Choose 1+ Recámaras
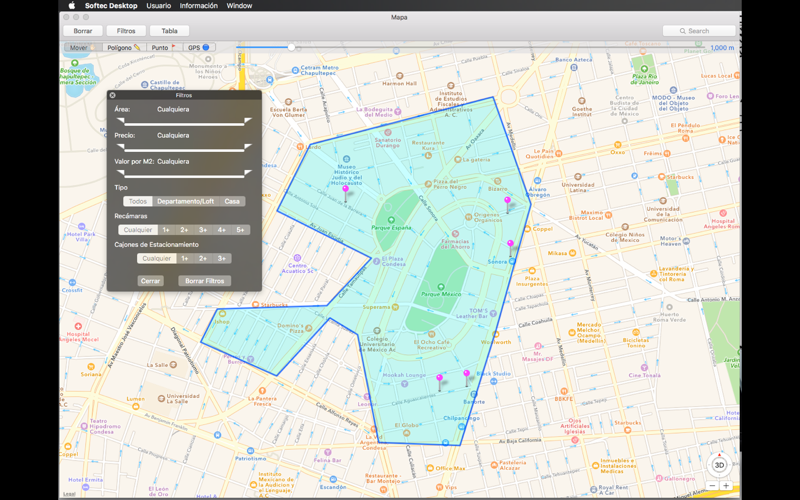Screen dimensions: 800x500 (166, 230)
